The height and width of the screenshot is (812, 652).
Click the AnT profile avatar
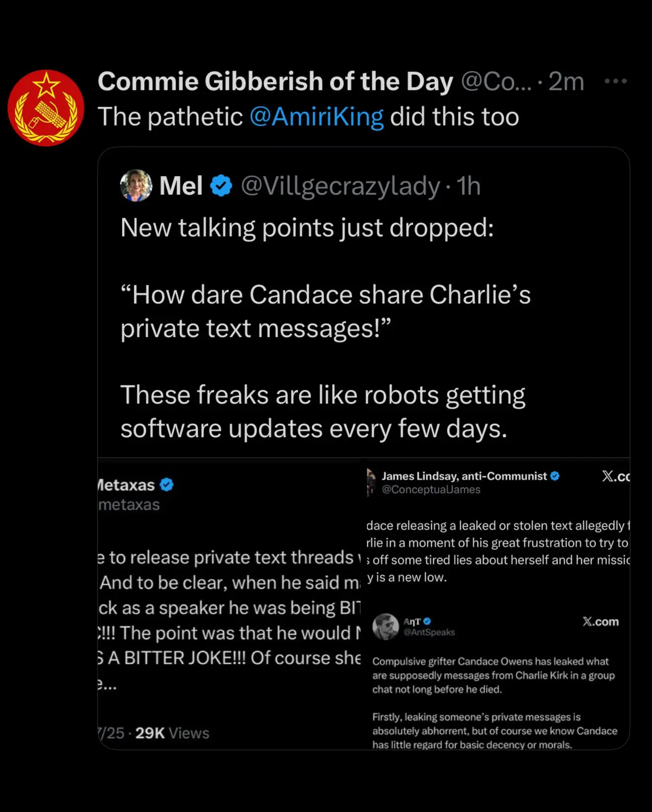click(385, 627)
